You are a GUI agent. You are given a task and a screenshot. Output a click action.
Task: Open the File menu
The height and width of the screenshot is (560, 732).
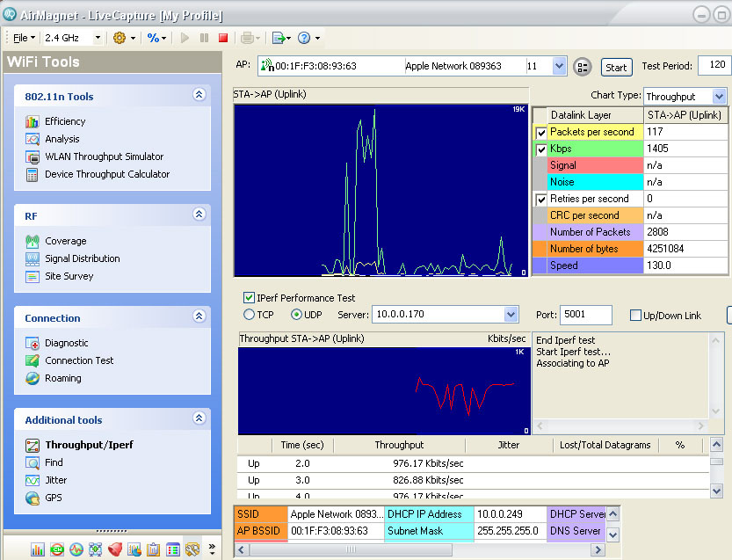click(20, 37)
